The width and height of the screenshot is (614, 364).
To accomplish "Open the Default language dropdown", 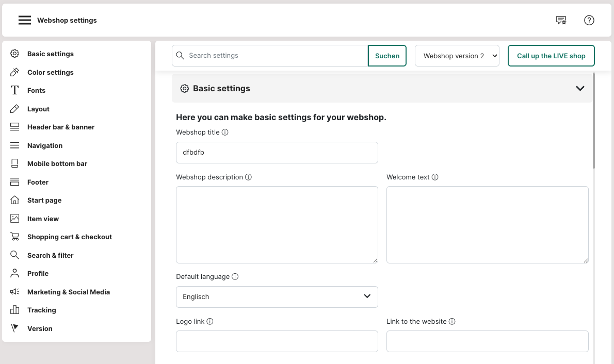I will pos(277,296).
